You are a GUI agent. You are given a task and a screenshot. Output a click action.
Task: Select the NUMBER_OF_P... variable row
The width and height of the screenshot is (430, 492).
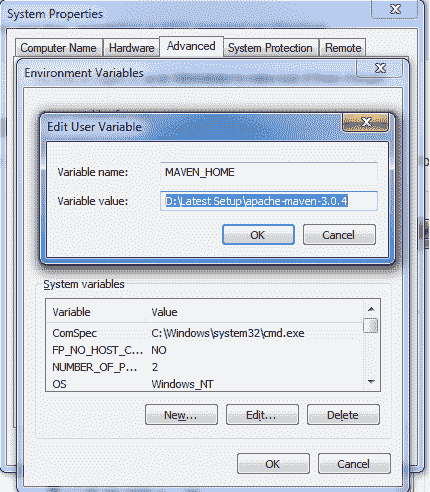pyautogui.click(x=204, y=367)
